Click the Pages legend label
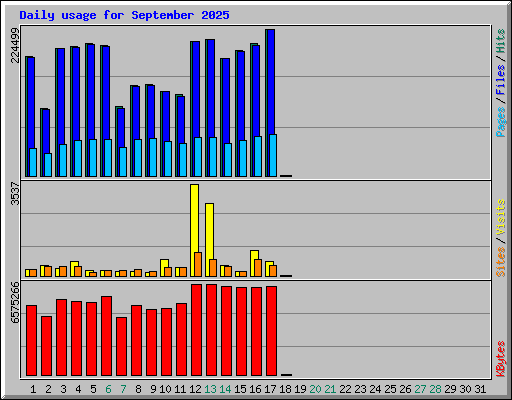The width and height of the screenshot is (512, 400). click(501, 122)
